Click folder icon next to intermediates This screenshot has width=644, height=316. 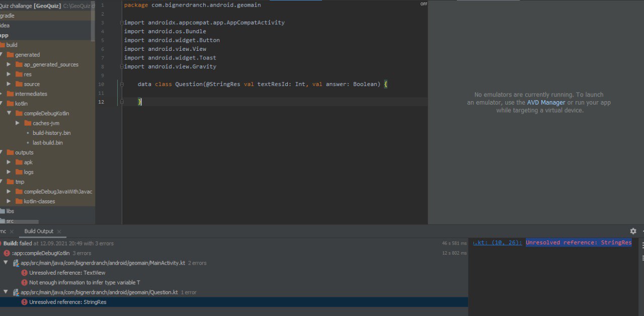(x=10, y=94)
